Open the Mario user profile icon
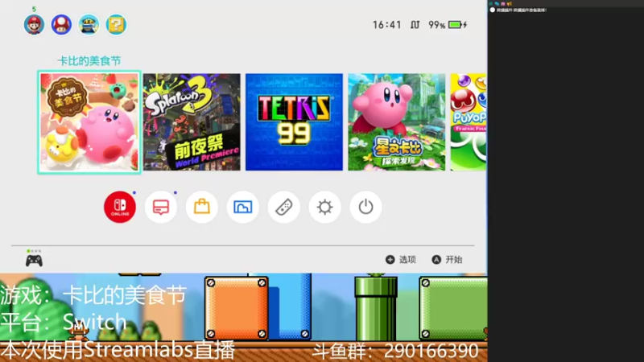Image resolution: width=644 pixels, height=362 pixels. pyautogui.click(x=34, y=25)
